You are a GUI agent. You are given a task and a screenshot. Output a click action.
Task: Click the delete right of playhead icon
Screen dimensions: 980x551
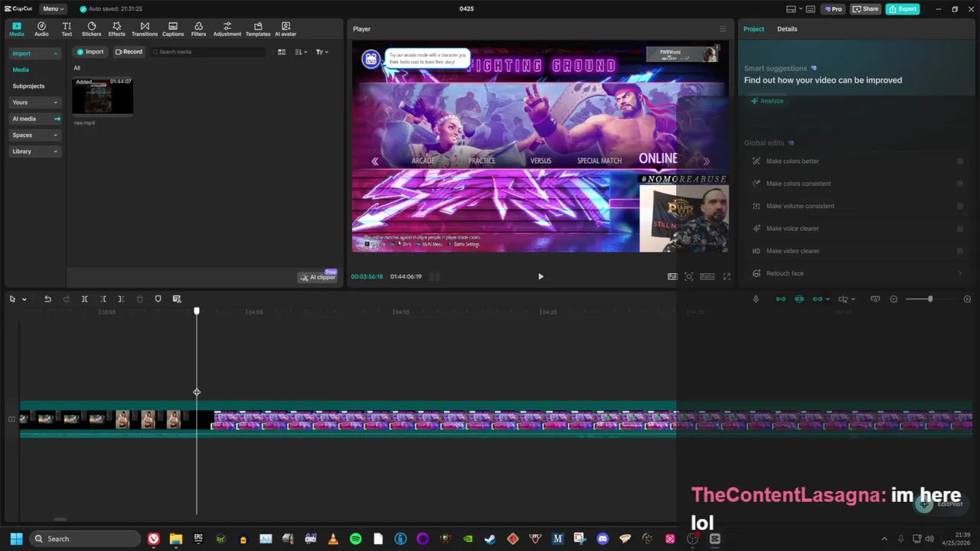pyautogui.click(x=121, y=299)
